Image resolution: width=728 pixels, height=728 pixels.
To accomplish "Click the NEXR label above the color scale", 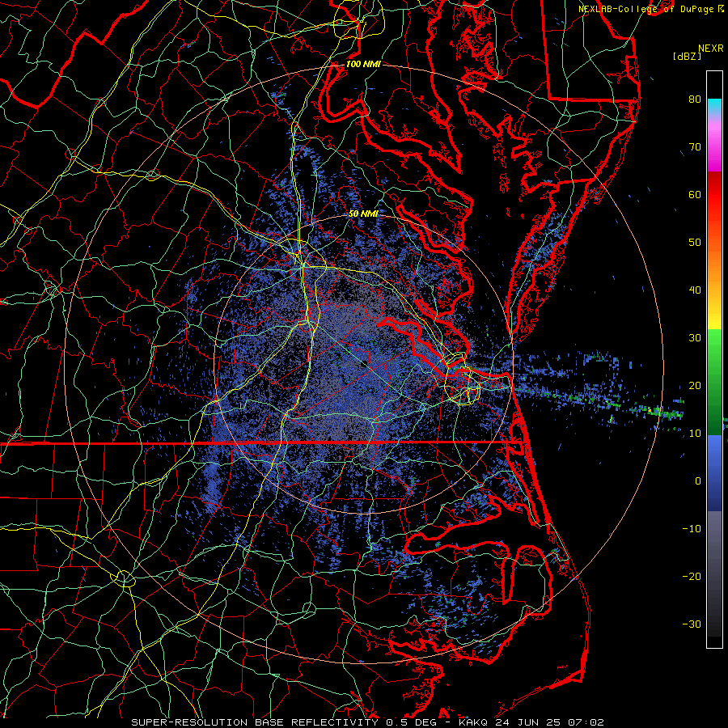I will pos(711,49).
